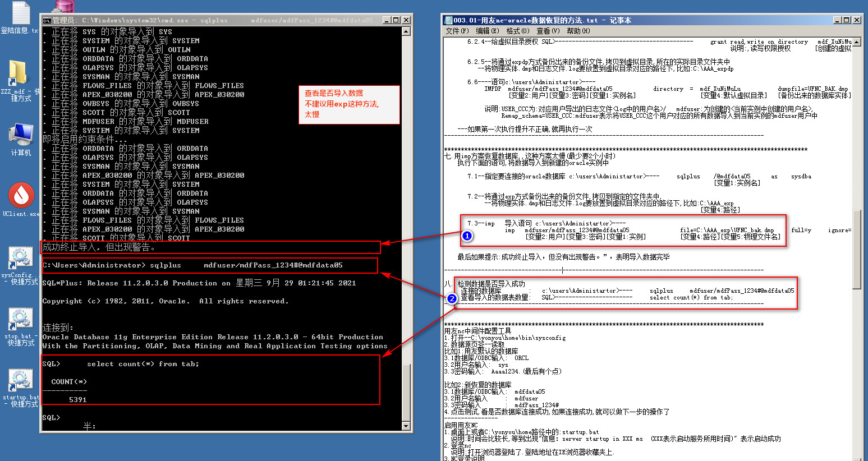Open the 登陆信息.txt desktop file

20,14
